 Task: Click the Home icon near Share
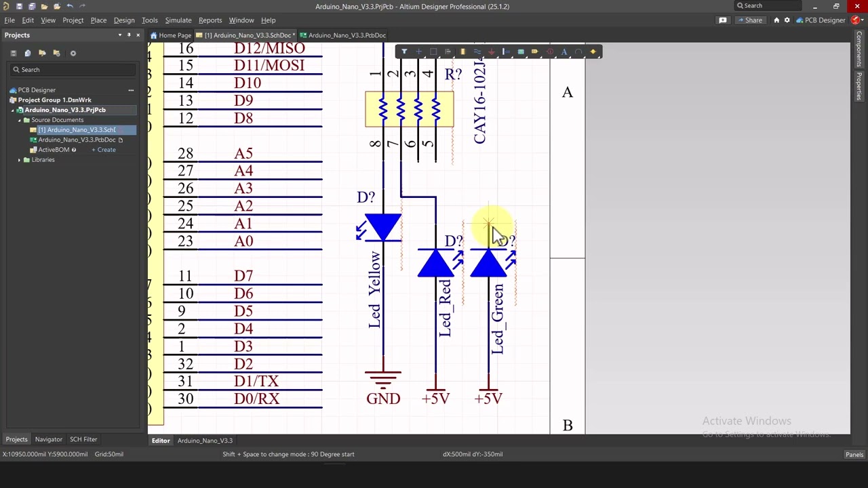coord(777,20)
